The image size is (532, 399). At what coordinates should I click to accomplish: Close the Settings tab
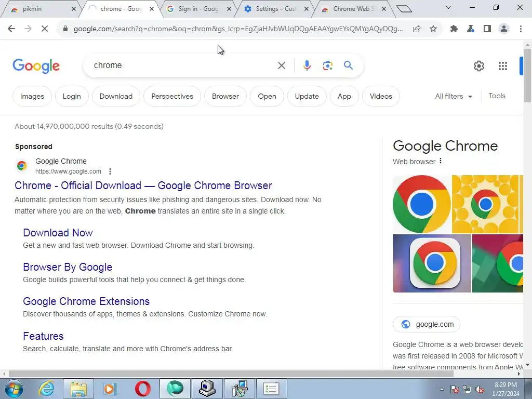point(307,9)
